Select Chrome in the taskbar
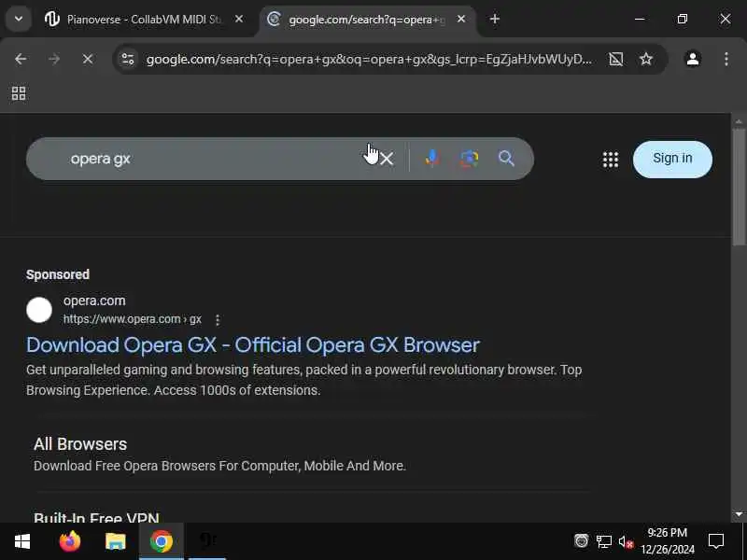 tap(161, 541)
